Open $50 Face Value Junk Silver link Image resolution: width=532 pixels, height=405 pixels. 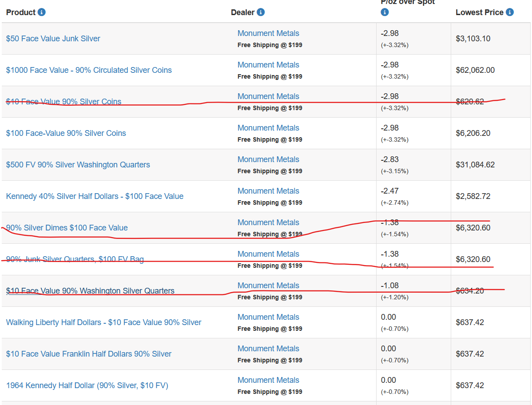point(53,39)
